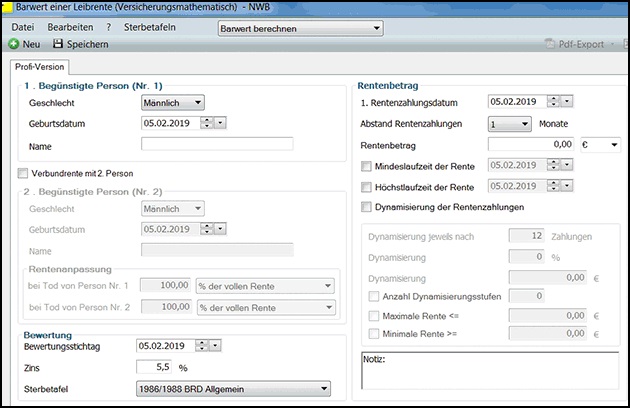Toggle Mindeslaufzeit der Rente checkbox
Screen dimensions: 630x408
[366, 166]
